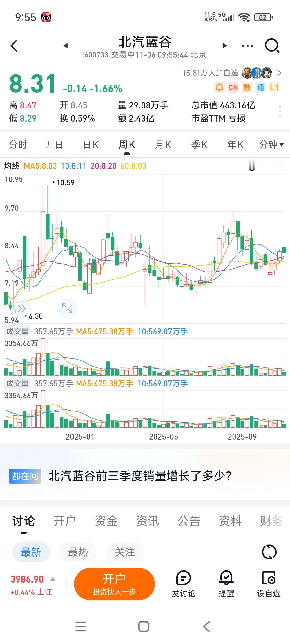Screen dimensions: 290x644
Task: Tap the current price 8.31
Action: [33, 83]
